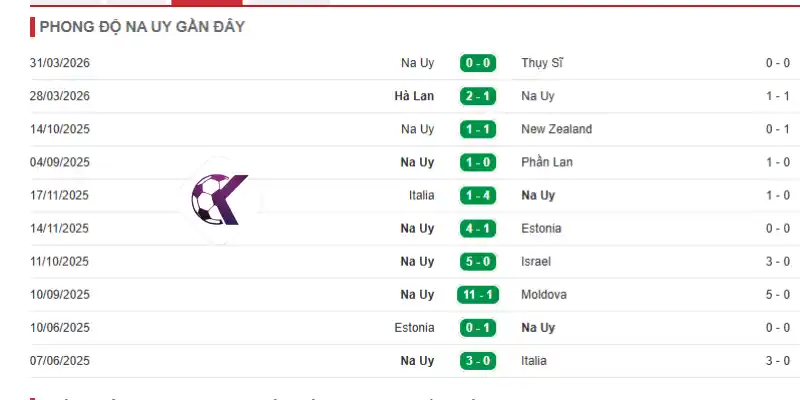Open the New Zealand team page
Screen dimensions: 800x400
(557, 129)
